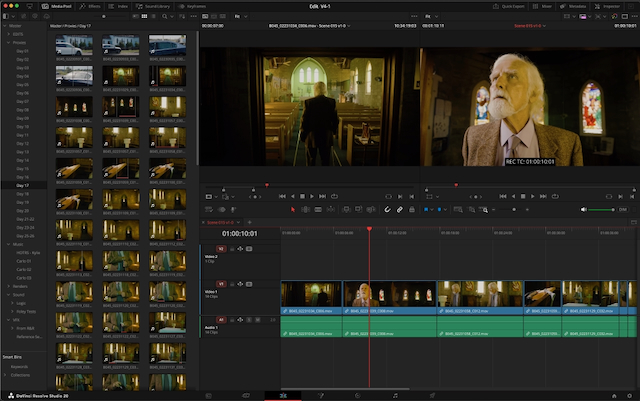Click the Overwrite Clip edit icon
The width and height of the screenshot is (640, 401).
tap(358, 209)
